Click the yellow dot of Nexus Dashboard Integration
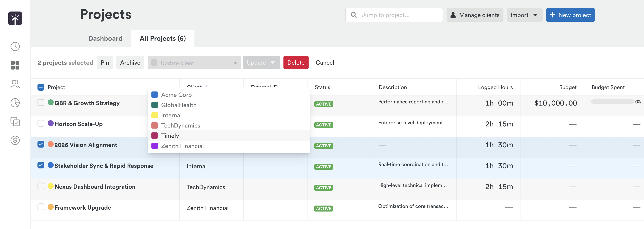The height and width of the screenshot is (229, 644). (51, 186)
